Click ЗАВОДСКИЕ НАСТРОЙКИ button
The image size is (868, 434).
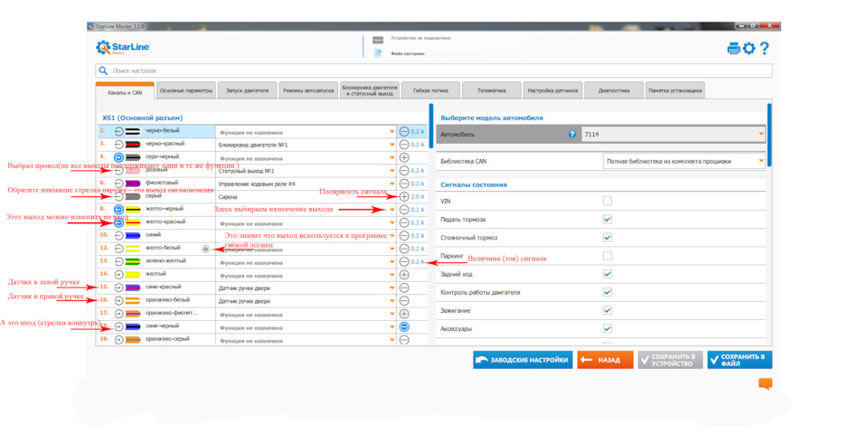523,360
